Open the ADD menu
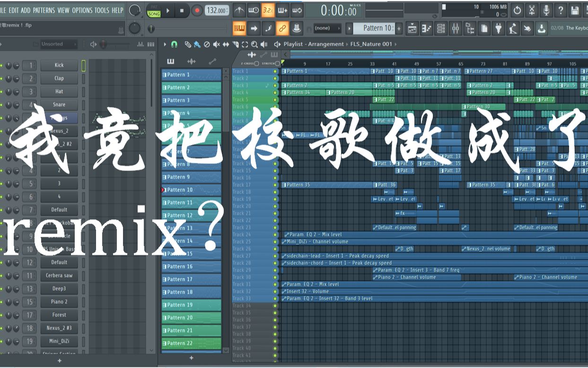The height and width of the screenshot is (368, 588). click(26, 10)
